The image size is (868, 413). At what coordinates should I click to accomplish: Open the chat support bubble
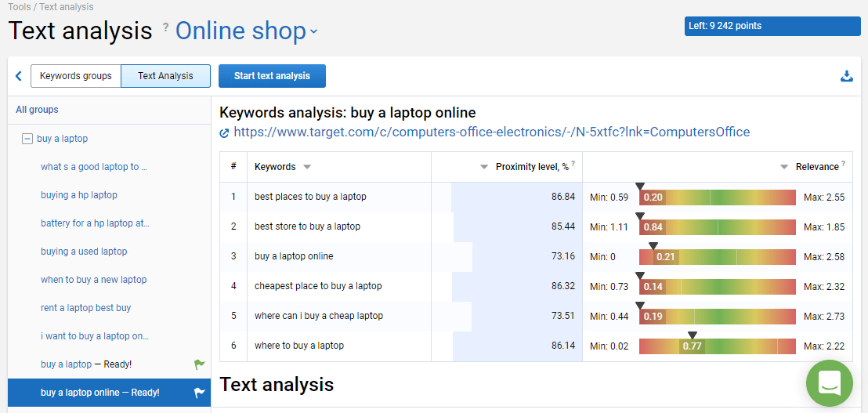830,382
